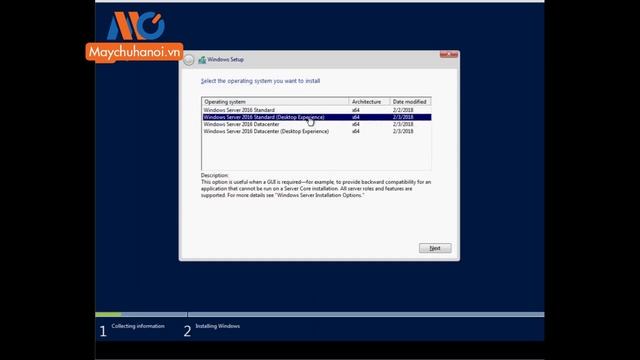Screen dimensions: 640x360
Task: Click the Date modified column header
Action: [x=410, y=102]
